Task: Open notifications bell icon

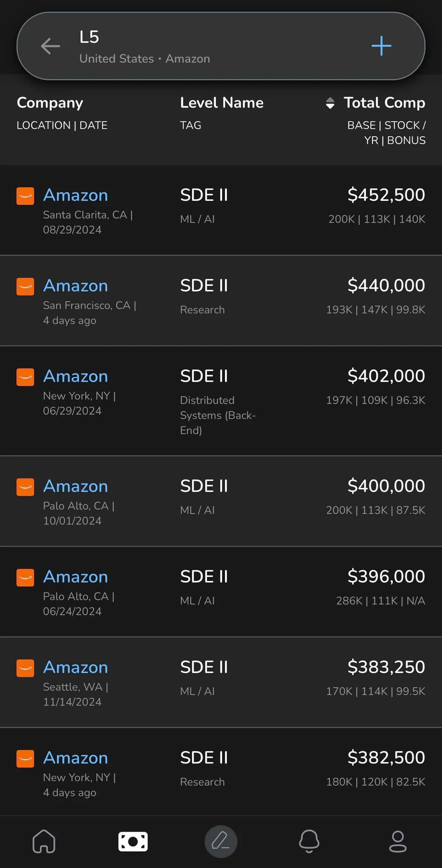Action: [x=309, y=841]
